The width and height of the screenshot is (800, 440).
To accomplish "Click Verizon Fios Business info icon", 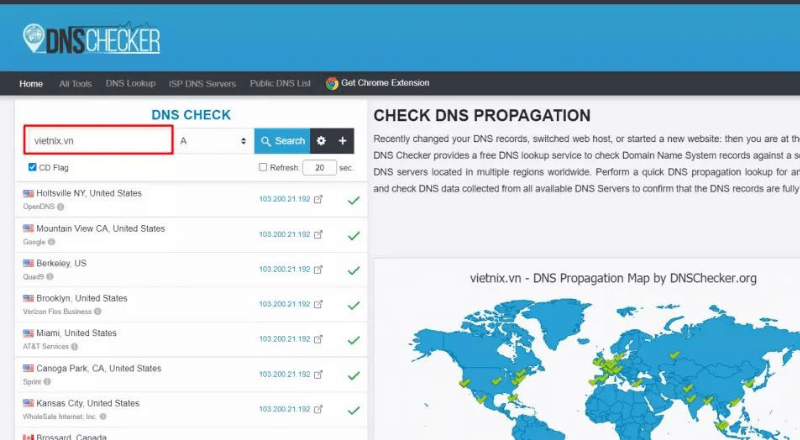I will pyautogui.click(x=97, y=311).
